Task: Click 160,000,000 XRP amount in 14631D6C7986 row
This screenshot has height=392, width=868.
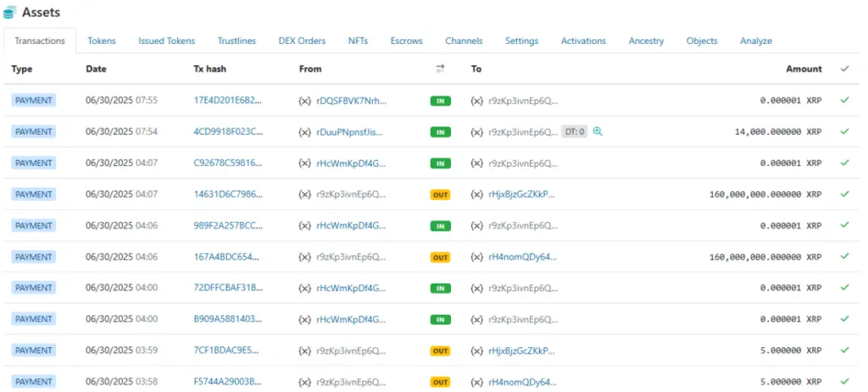Action: (765, 195)
